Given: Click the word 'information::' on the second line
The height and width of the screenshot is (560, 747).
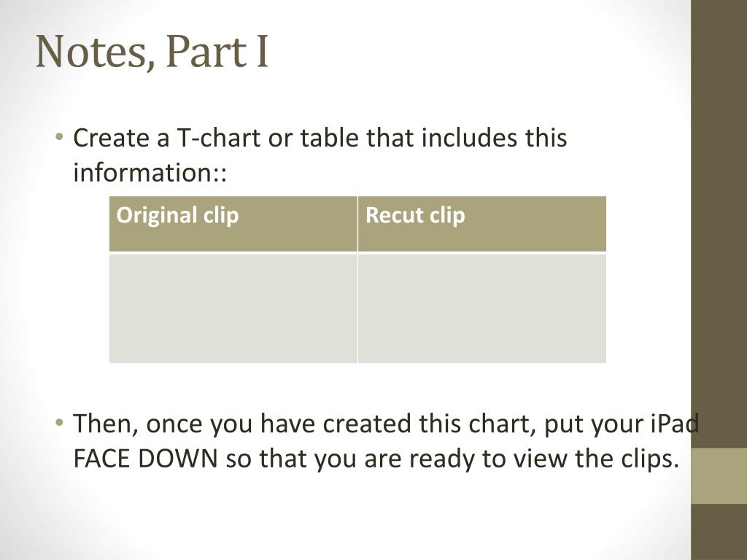Looking at the screenshot, I should [x=150, y=172].
